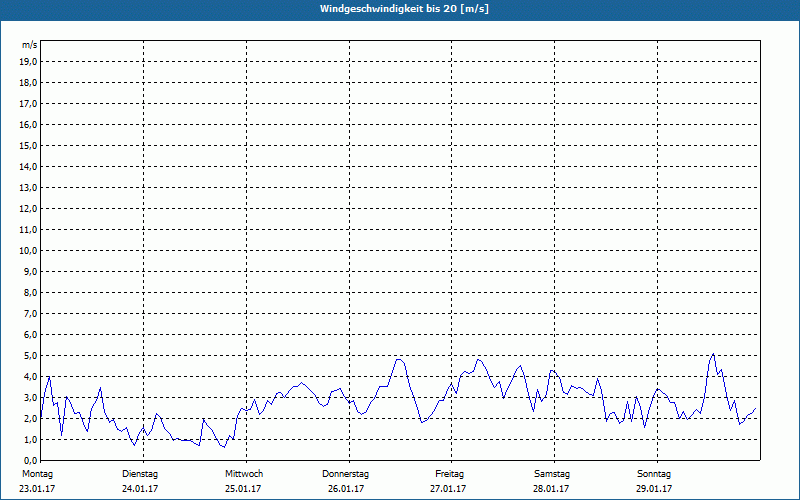Click the 0,0 axis value
This screenshot has width=800, height=500.
click(30, 461)
